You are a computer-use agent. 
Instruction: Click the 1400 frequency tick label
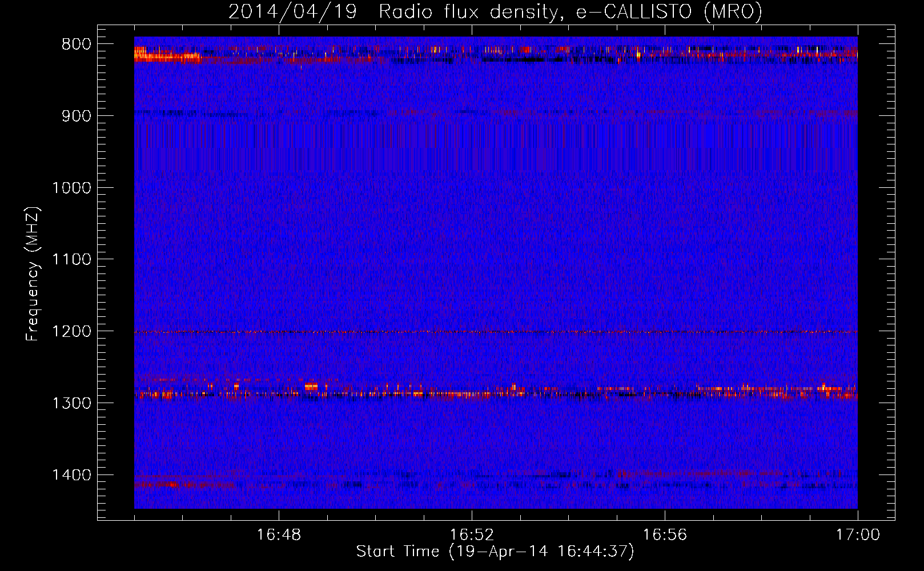[x=71, y=475]
